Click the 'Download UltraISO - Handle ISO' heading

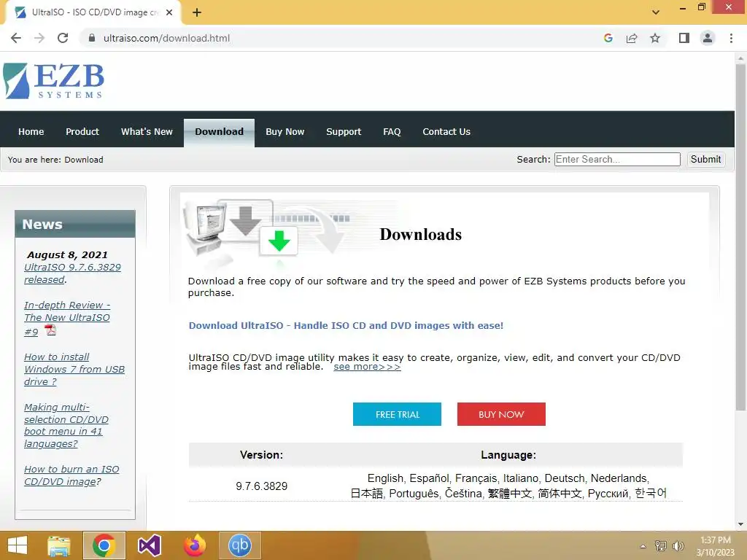click(x=346, y=326)
